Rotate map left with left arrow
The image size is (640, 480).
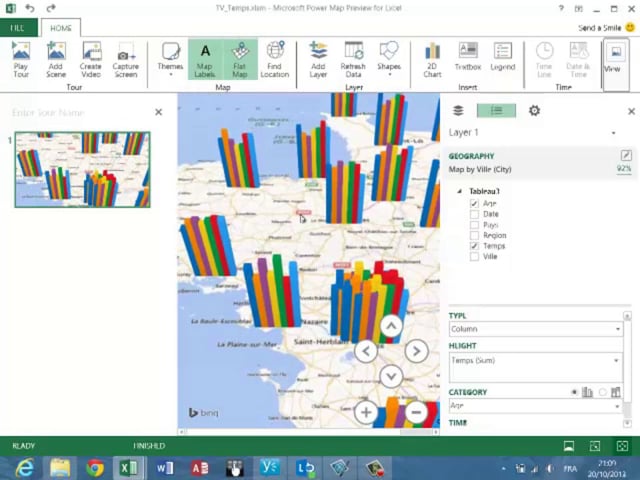click(x=366, y=351)
